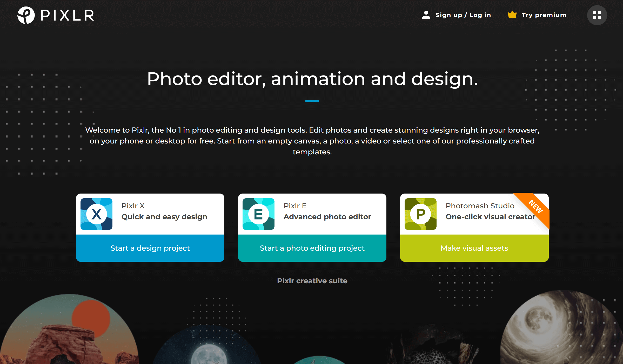Screen dimensions: 623x364
Task: Click the Pixlr X app icon
Action: [x=96, y=214]
